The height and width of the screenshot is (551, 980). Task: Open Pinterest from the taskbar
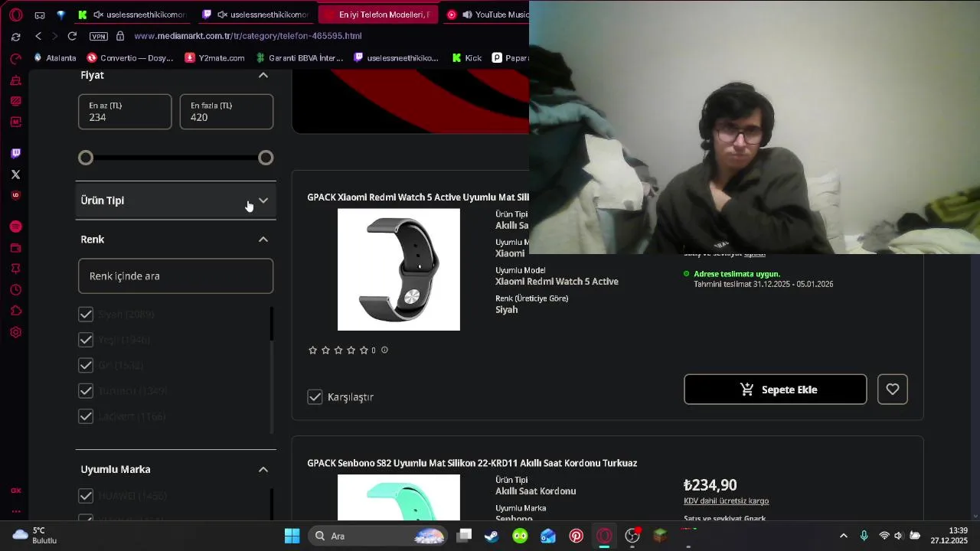click(x=577, y=536)
